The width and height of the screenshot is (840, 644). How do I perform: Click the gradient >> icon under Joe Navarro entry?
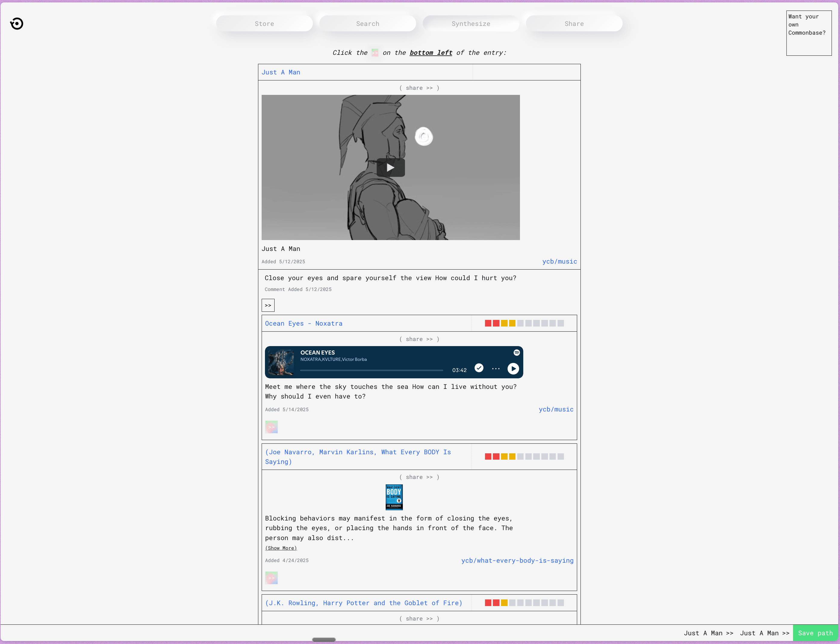coord(271,578)
